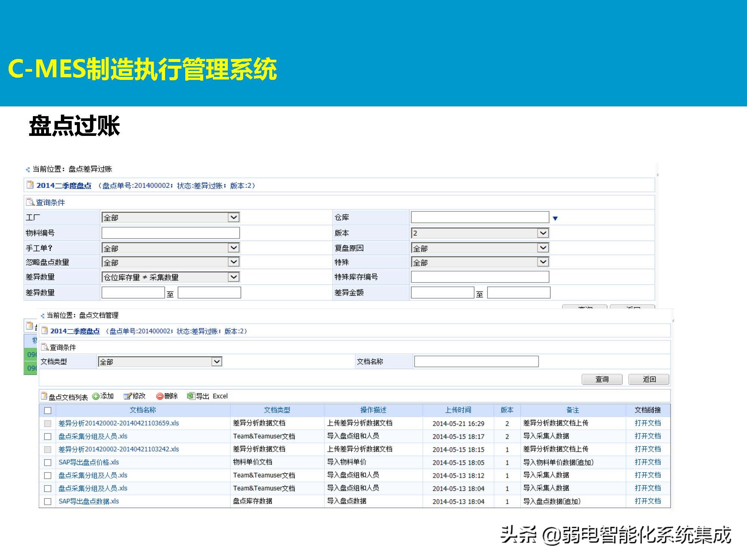Screen dimensions: 747x560
Task: Click the 盘点文档列表 document icon
Action: click(44, 396)
